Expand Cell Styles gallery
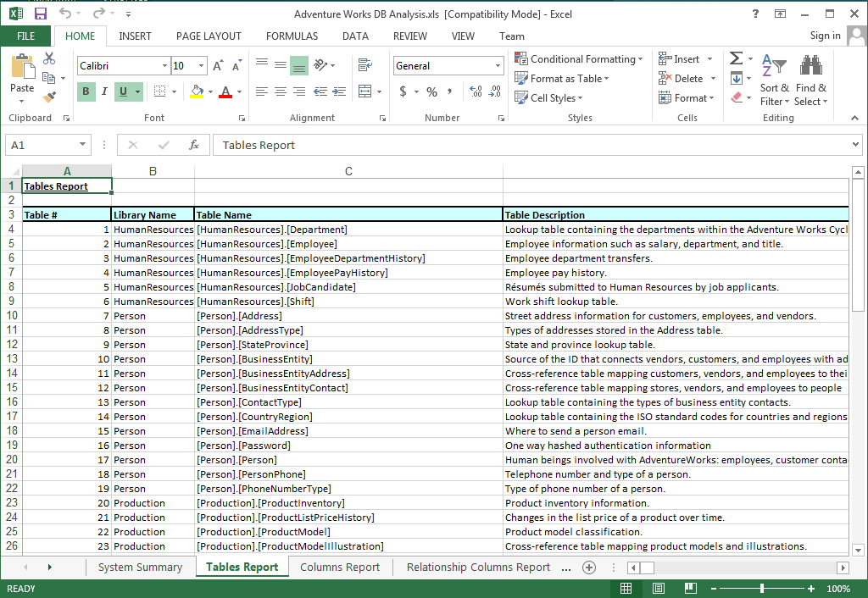Image resolution: width=868 pixels, height=598 pixels. (548, 98)
